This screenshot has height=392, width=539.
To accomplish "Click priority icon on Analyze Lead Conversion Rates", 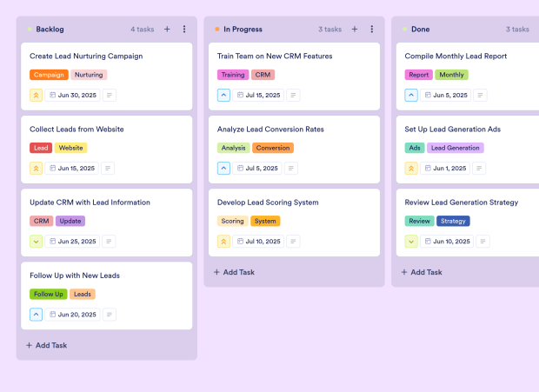I will (x=223, y=169).
